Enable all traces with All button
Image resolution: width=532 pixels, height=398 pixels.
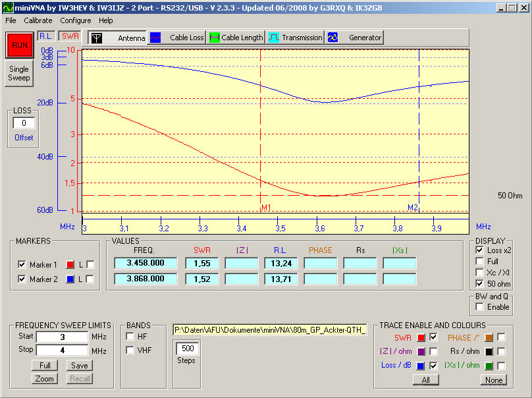425,380
